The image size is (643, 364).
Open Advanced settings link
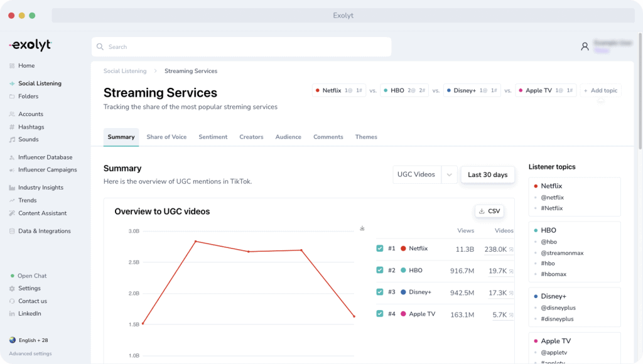pyautogui.click(x=30, y=353)
